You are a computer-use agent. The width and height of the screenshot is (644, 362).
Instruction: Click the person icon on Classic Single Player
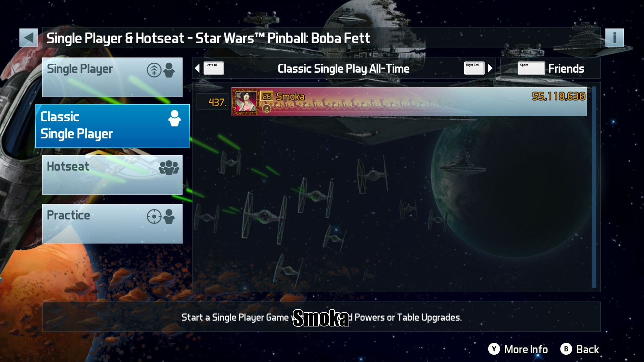174,118
